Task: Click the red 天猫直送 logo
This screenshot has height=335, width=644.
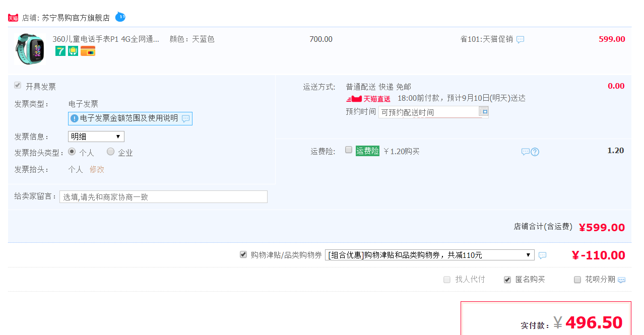Action: click(x=368, y=99)
